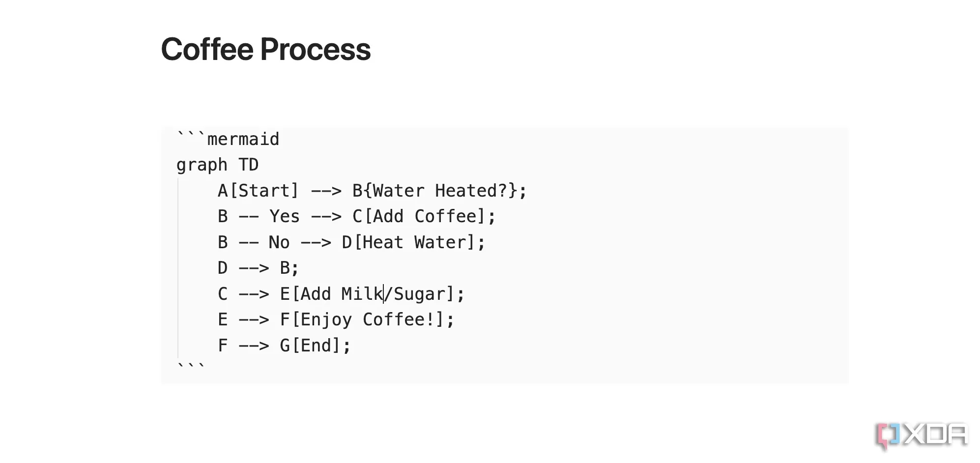Image resolution: width=980 pixels, height=463 pixels.
Task: Click the word Process in the page title
Action: [315, 50]
